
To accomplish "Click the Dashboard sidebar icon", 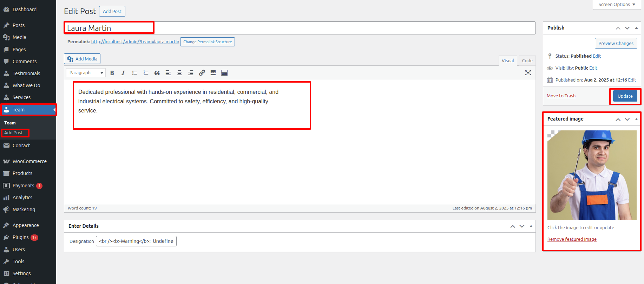I will point(6,9).
